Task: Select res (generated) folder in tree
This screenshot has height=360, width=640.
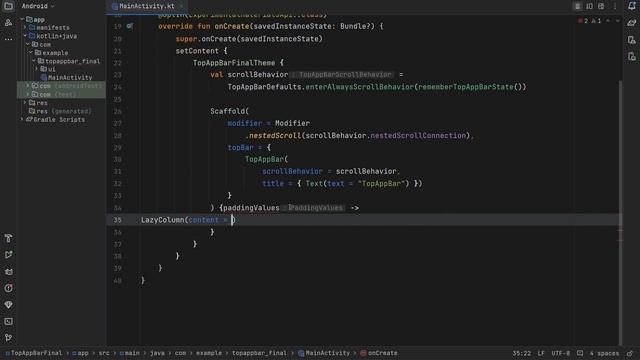Action: click(60, 111)
